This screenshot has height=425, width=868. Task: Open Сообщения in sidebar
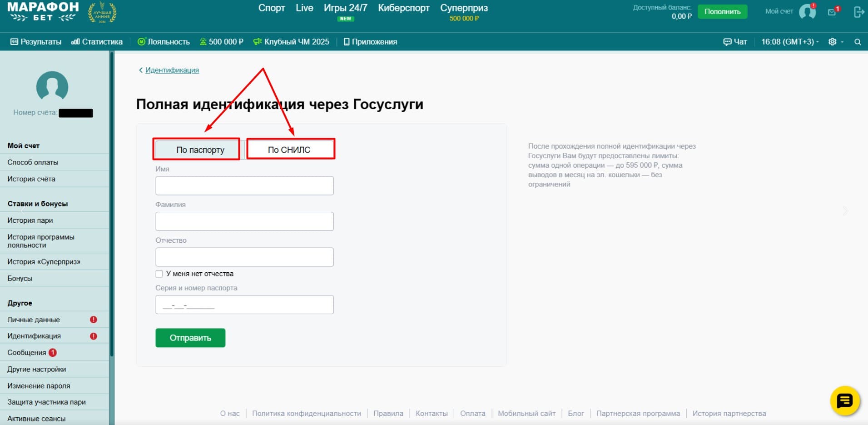point(55,353)
